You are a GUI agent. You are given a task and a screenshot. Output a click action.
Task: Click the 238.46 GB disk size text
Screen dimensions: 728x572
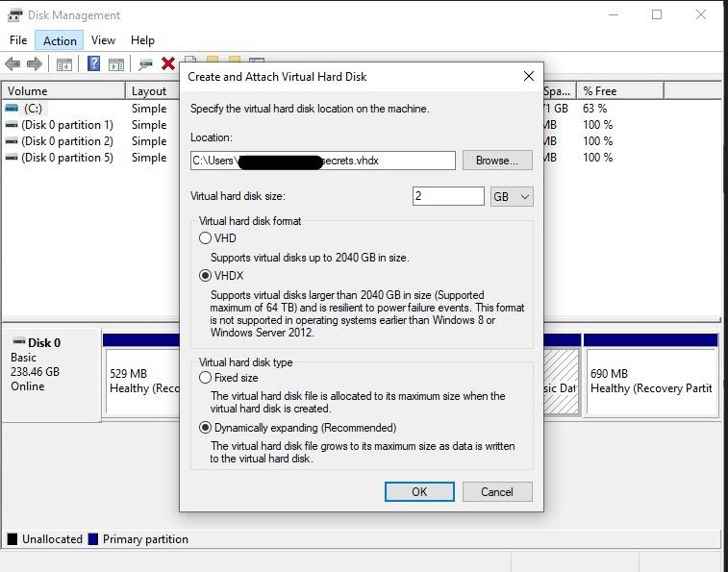pos(35,372)
